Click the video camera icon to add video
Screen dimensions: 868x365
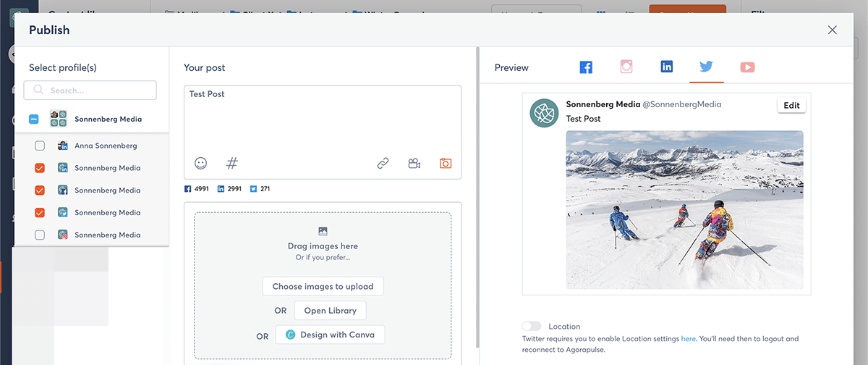(x=414, y=164)
